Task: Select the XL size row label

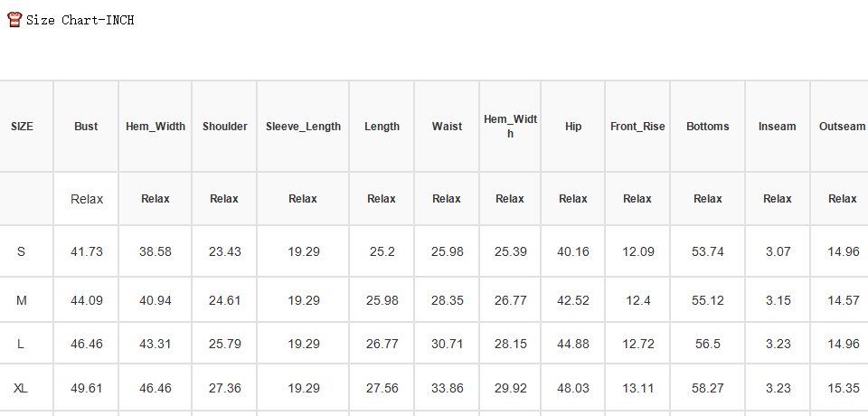Action: 21,388
